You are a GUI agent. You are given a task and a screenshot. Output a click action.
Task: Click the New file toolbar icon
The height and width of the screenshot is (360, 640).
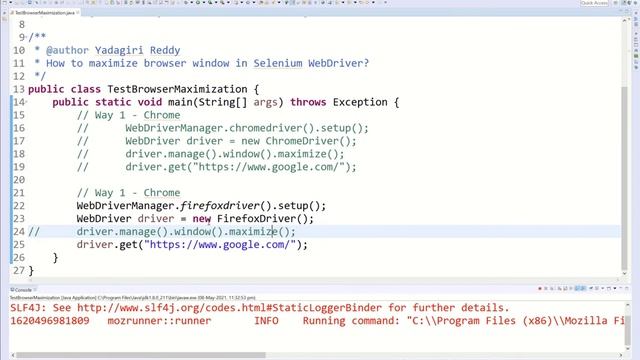pyautogui.click(x=4, y=2)
